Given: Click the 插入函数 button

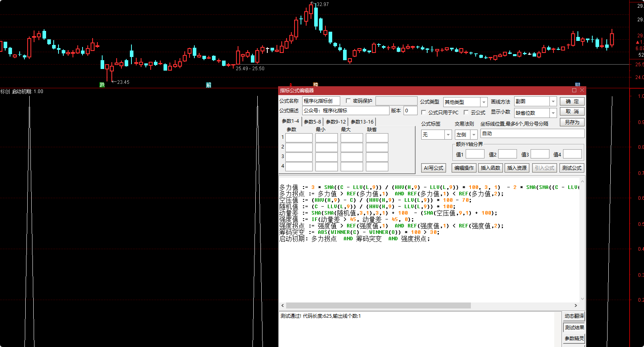Looking at the screenshot, I should point(490,168).
